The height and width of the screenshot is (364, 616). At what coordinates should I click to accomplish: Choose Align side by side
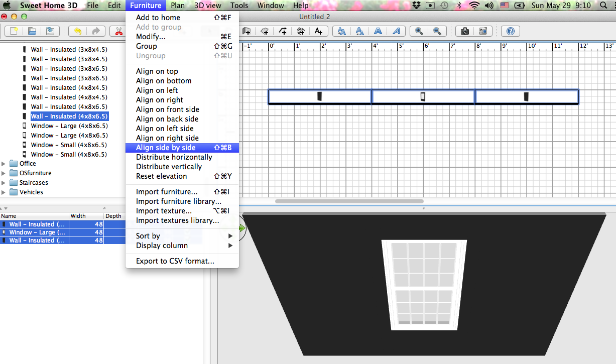point(182,148)
